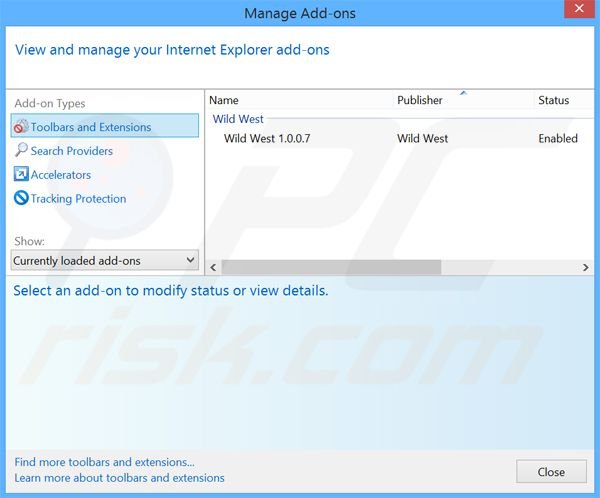Screen dimensions: 600x498
Task: Click the sort arrow above Publisher
Action: point(463,93)
